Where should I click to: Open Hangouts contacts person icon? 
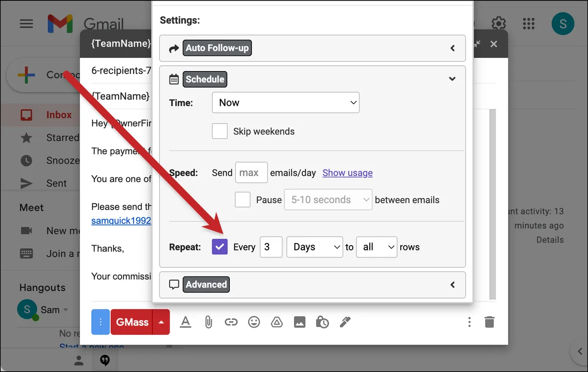point(78,361)
